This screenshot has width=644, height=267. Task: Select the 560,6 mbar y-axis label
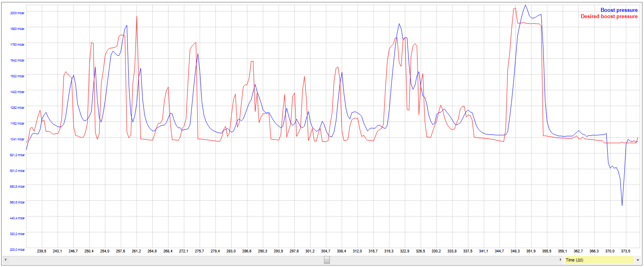(x=17, y=202)
